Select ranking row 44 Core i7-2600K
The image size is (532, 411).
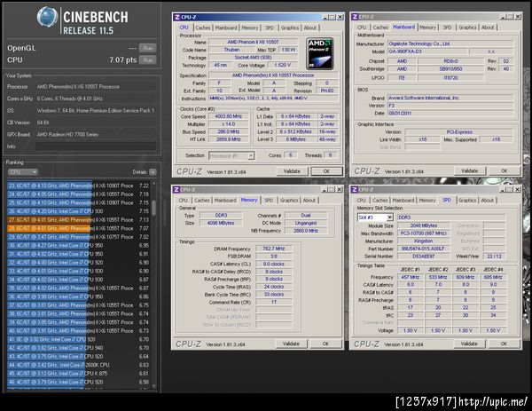tap(78, 365)
